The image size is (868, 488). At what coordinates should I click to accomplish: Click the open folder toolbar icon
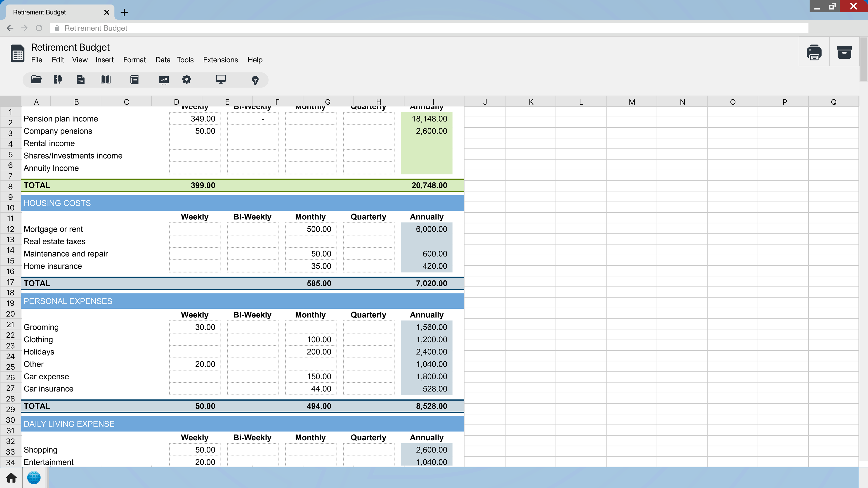click(36, 80)
